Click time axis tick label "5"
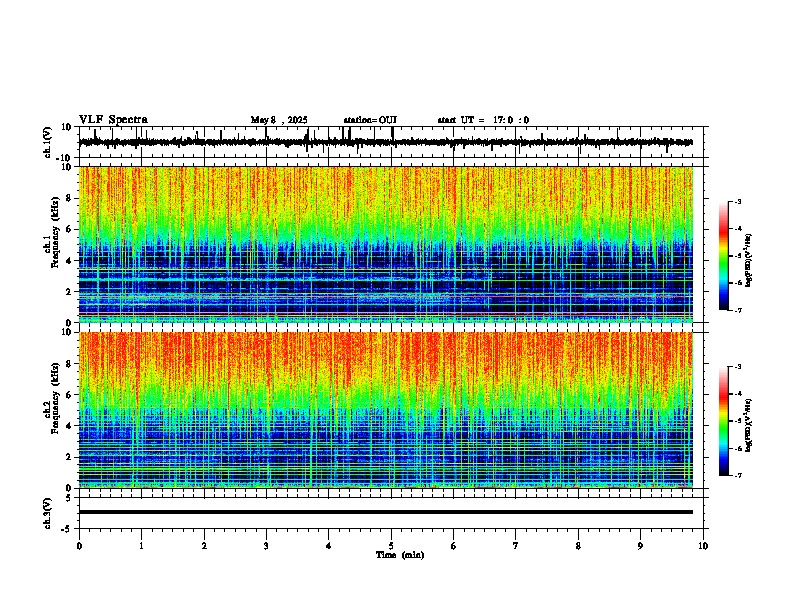Screen dimensions: 792x612 tap(391, 546)
